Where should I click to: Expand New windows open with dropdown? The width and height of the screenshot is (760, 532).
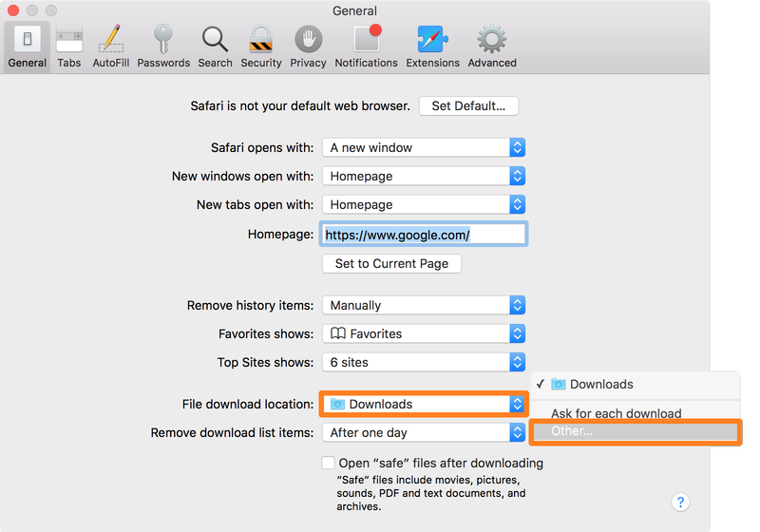[424, 177]
